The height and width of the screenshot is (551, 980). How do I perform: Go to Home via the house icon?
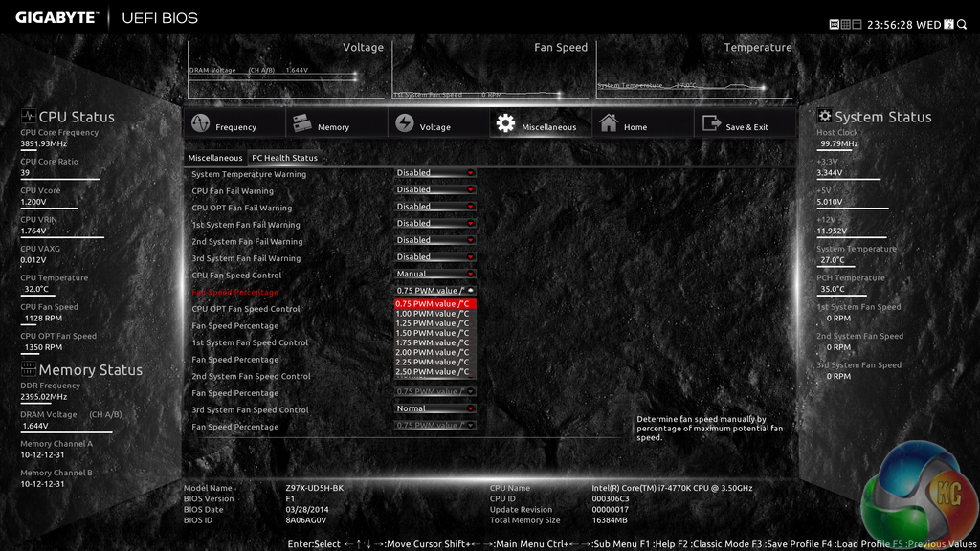(609, 122)
